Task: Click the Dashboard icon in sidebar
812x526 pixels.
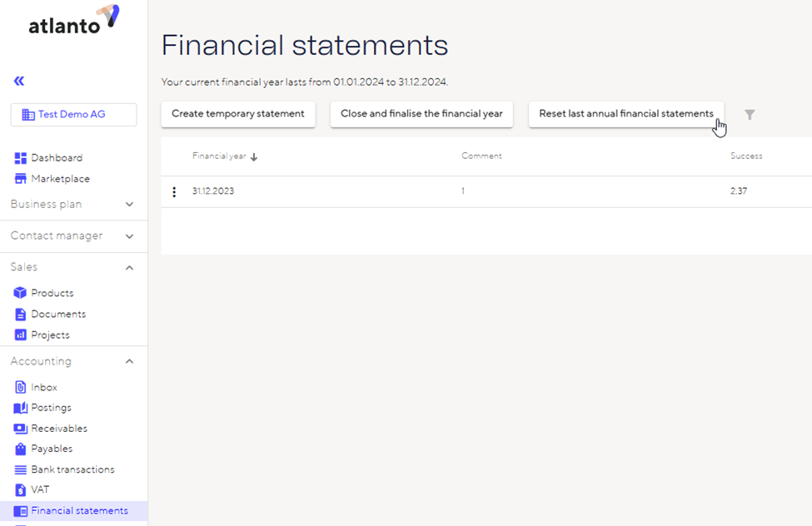Action: (x=21, y=158)
